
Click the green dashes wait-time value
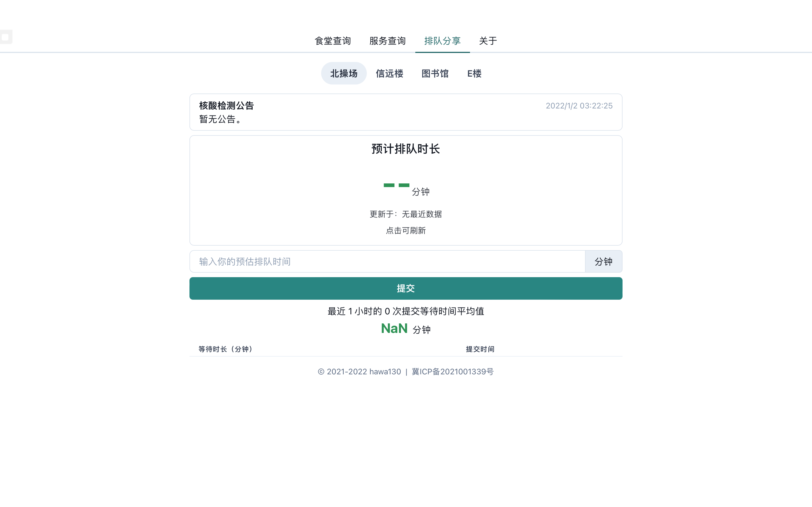[396, 185]
